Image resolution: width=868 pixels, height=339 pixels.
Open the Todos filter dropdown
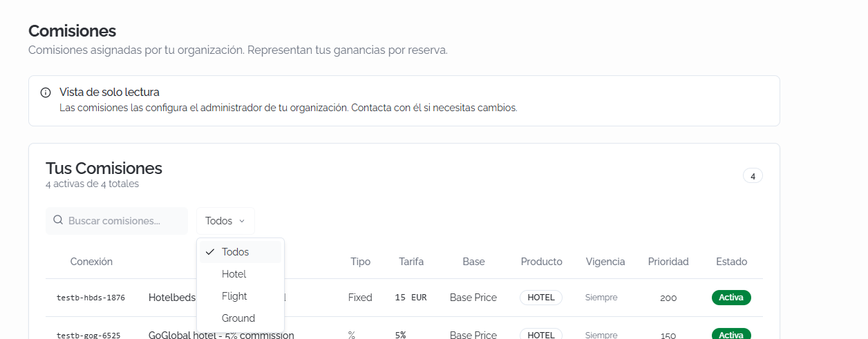point(225,221)
